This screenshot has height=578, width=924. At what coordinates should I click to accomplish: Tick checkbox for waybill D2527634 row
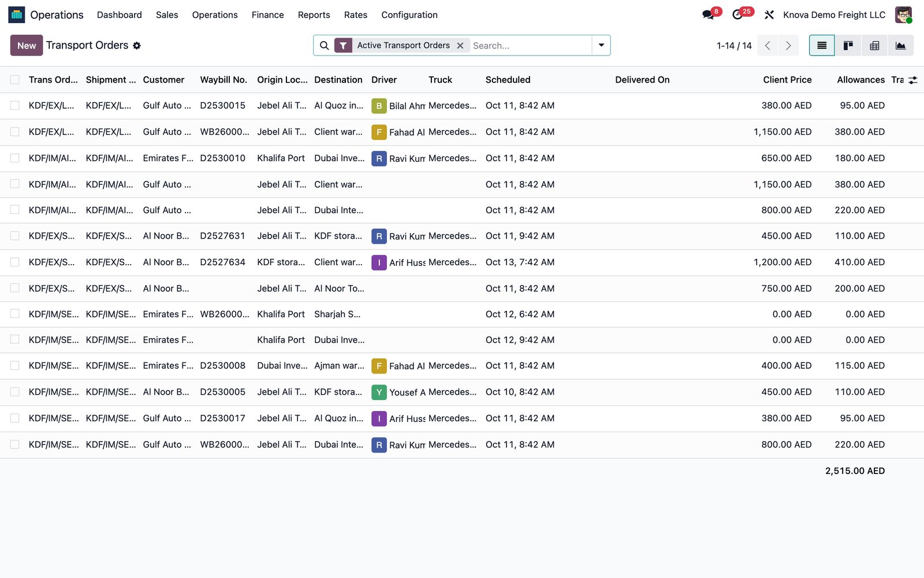[15, 262]
